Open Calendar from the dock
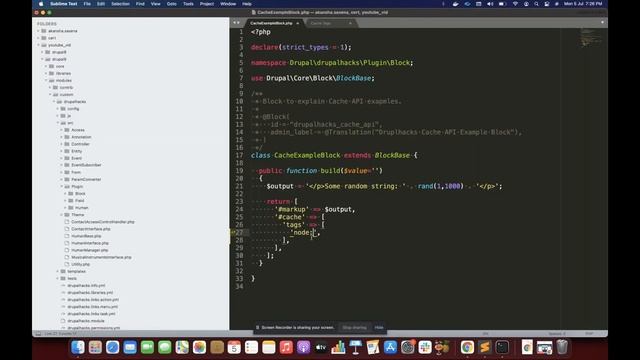Viewport: 640px width, 360px height. tap(234, 347)
